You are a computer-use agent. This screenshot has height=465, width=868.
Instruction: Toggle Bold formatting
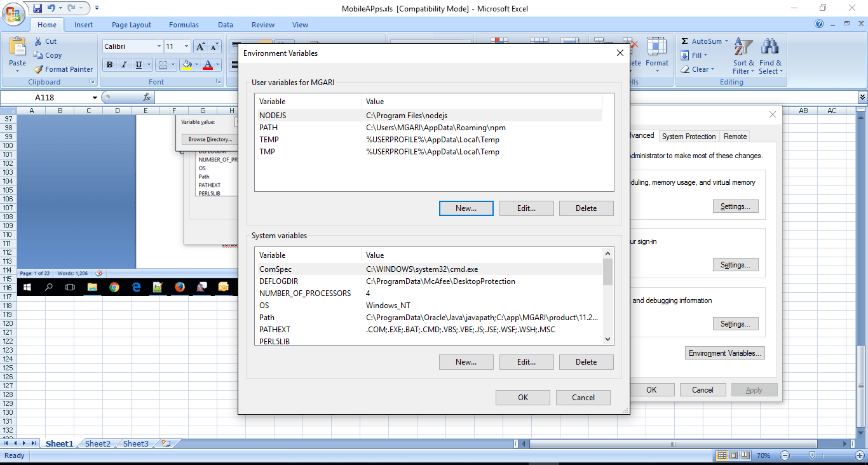[x=109, y=64]
